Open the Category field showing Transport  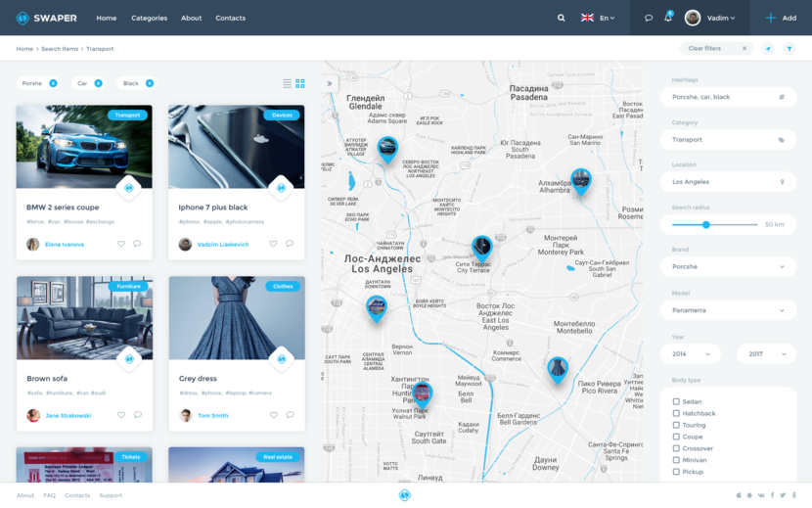pos(728,140)
